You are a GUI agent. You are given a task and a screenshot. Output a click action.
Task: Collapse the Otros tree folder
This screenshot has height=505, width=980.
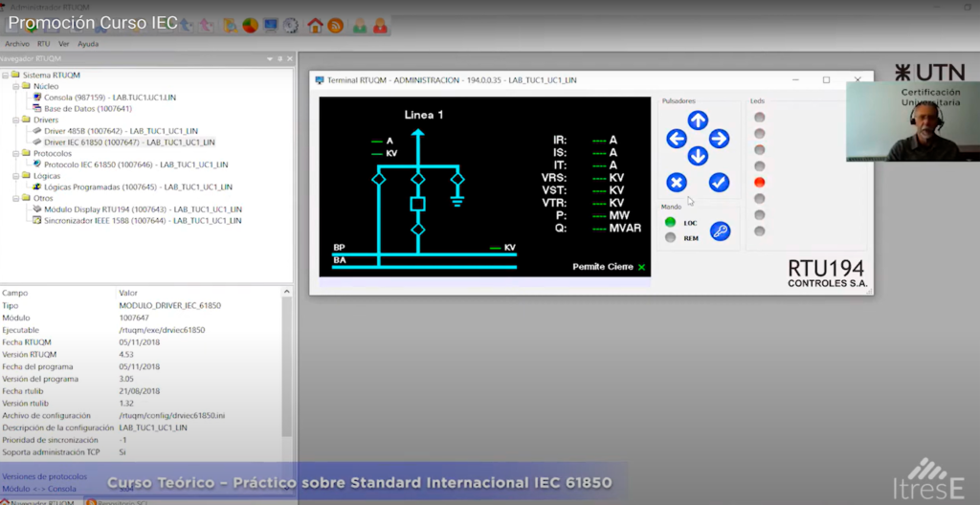coord(15,199)
